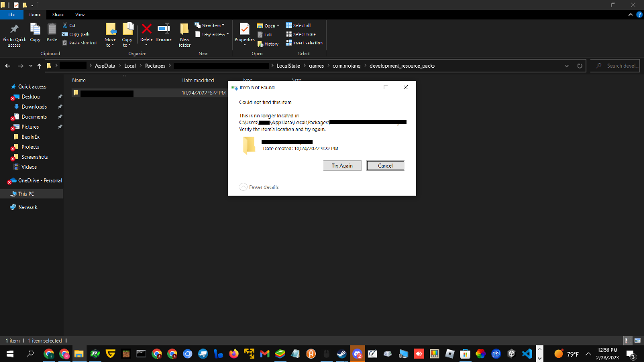Switch to the Share ribbon tab

pyautogui.click(x=58, y=15)
